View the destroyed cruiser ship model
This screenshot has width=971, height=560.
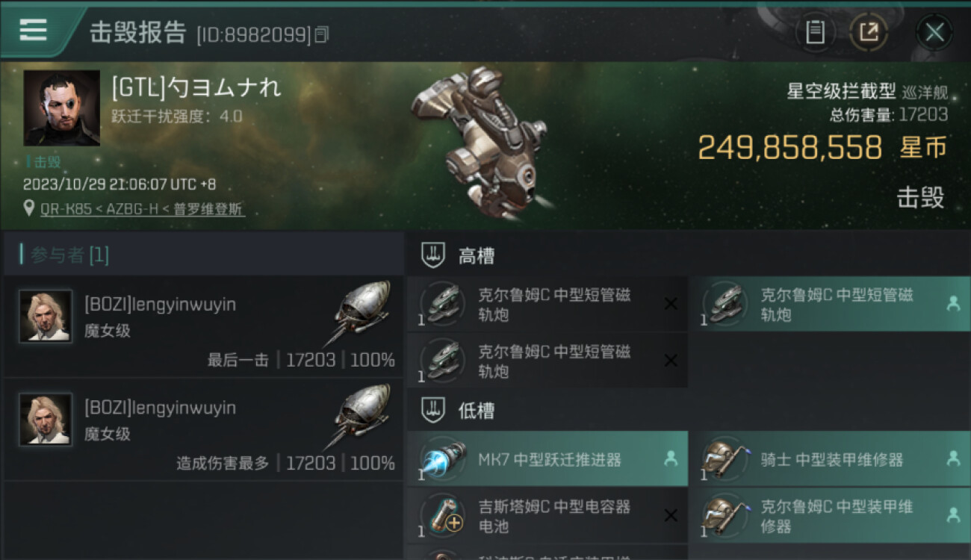tap(478, 142)
